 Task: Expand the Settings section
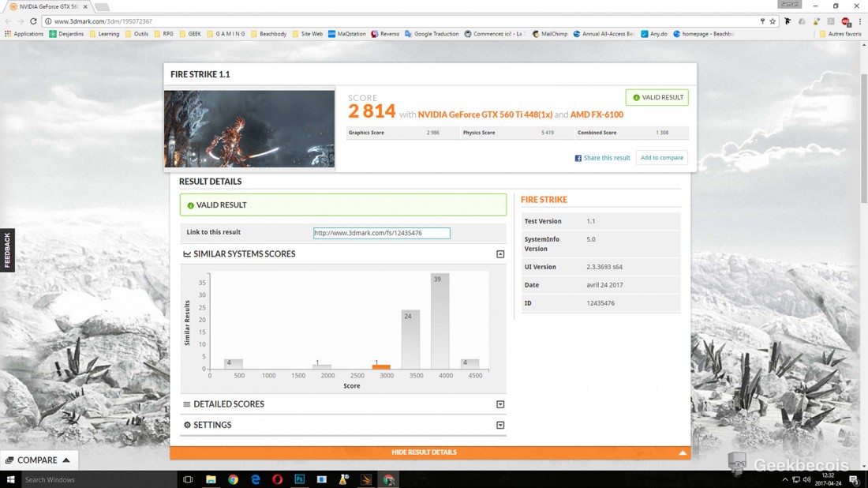click(499, 425)
